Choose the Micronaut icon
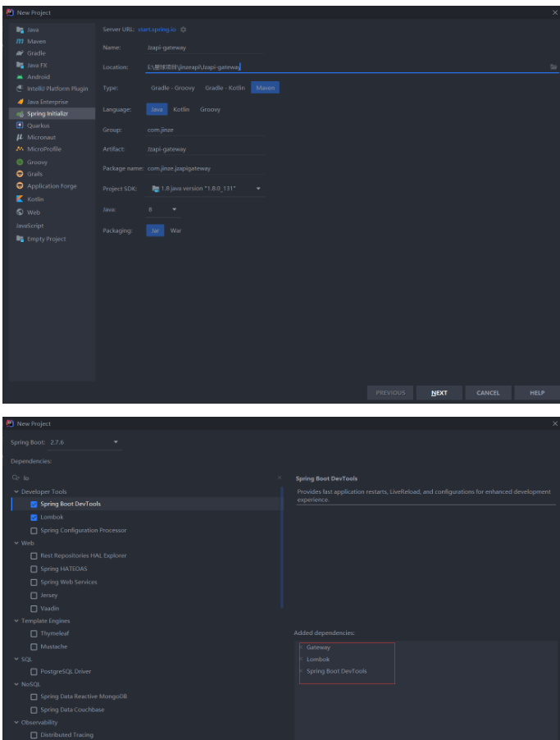 [20, 137]
